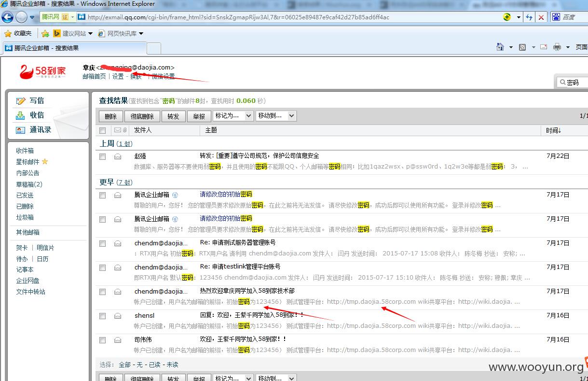
Task: Click envelope icon of 热烈欢迎章庆同学 row
Action: pyautogui.click(x=117, y=292)
